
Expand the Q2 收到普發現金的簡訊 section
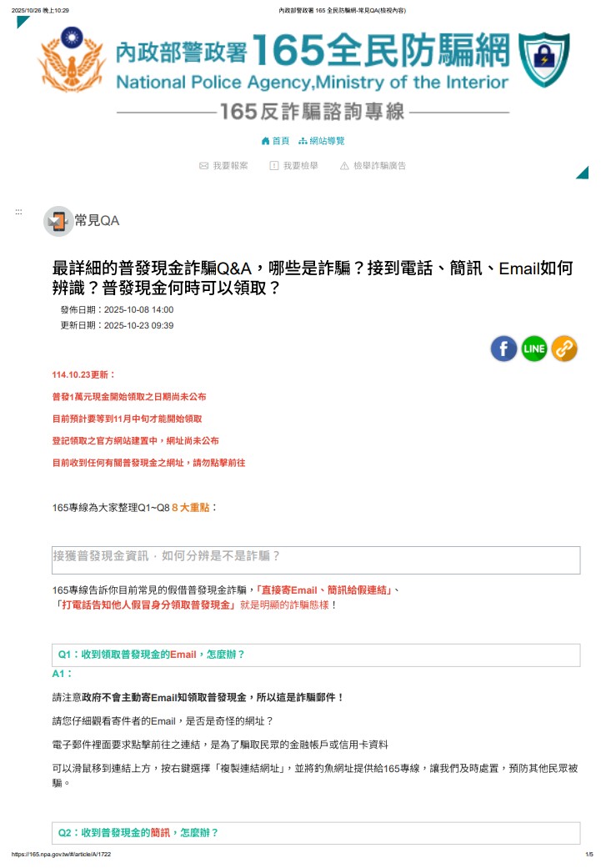pos(316,833)
